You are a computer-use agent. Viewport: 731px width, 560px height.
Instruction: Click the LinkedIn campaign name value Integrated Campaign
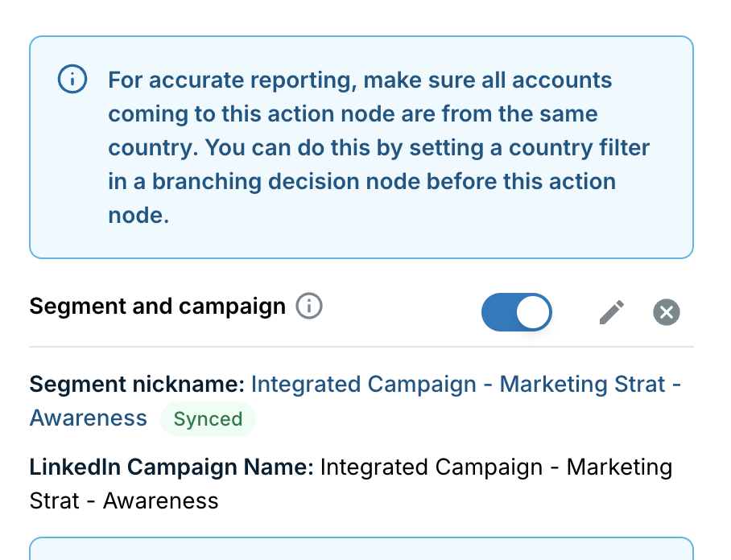[432, 467]
